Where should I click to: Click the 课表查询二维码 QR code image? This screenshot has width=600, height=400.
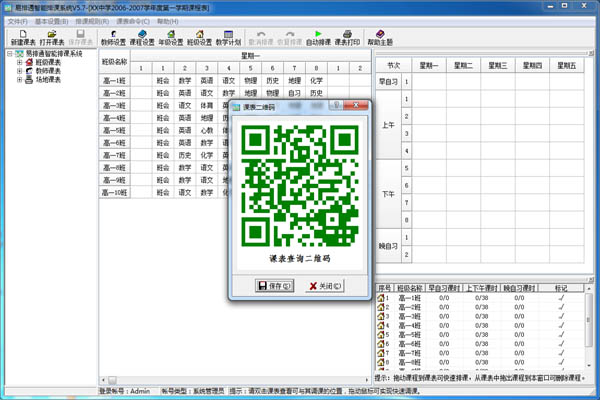(x=300, y=186)
